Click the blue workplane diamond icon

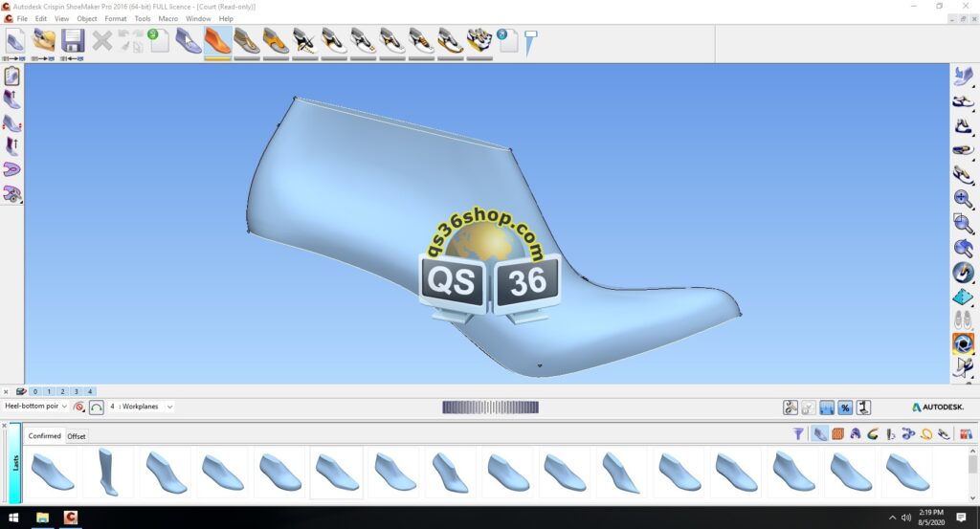click(963, 297)
